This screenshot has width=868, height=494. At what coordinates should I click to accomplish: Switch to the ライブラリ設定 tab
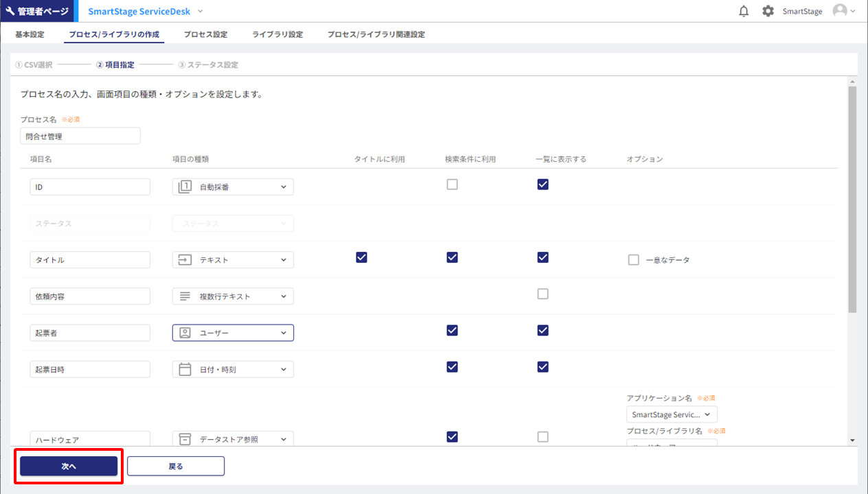point(277,34)
